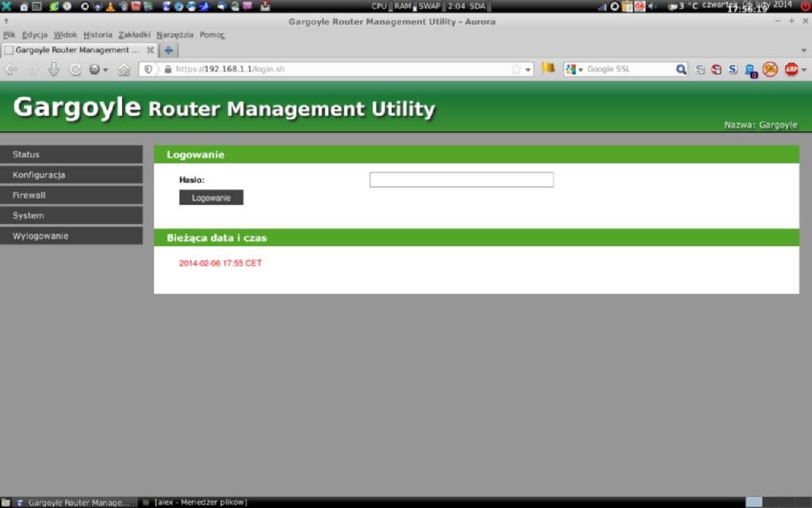Image resolution: width=812 pixels, height=508 pixels.
Task: Click the lock icon in the address bar
Action: point(168,69)
